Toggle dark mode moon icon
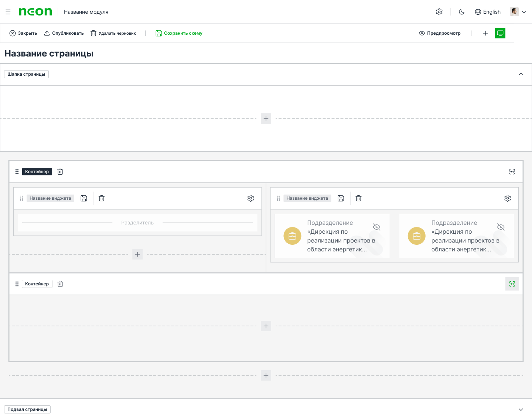The image size is (532, 419). click(461, 12)
